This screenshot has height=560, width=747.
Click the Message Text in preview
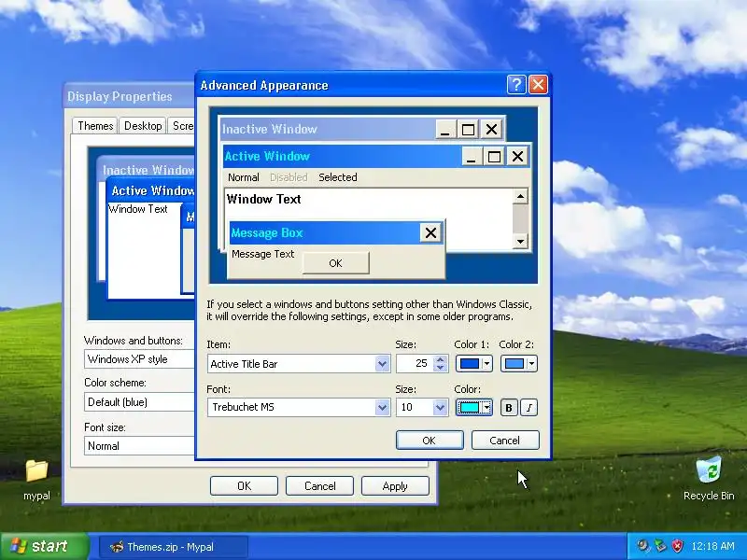click(x=263, y=254)
